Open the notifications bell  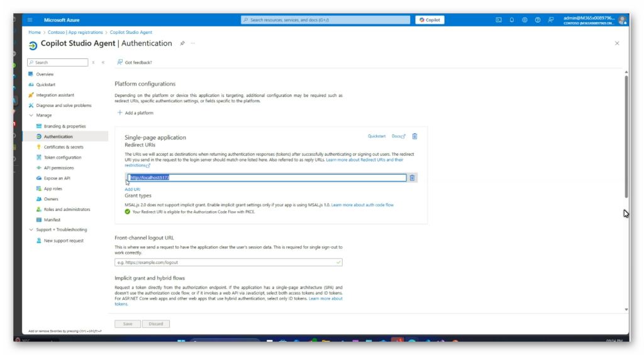[x=511, y=19]
